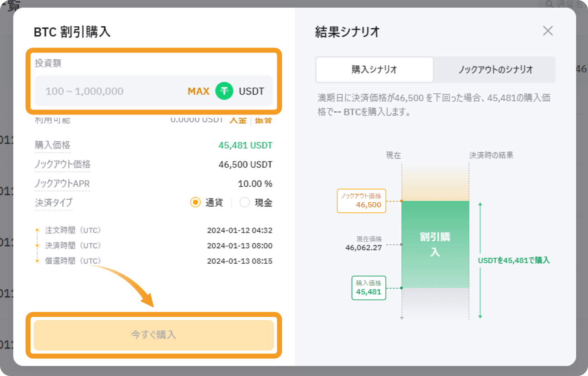Image resolution: width=588 pixels, height=376 pixels.
Task: Click the 決済タイプ underlined label
Action: (x=53, y=202)
